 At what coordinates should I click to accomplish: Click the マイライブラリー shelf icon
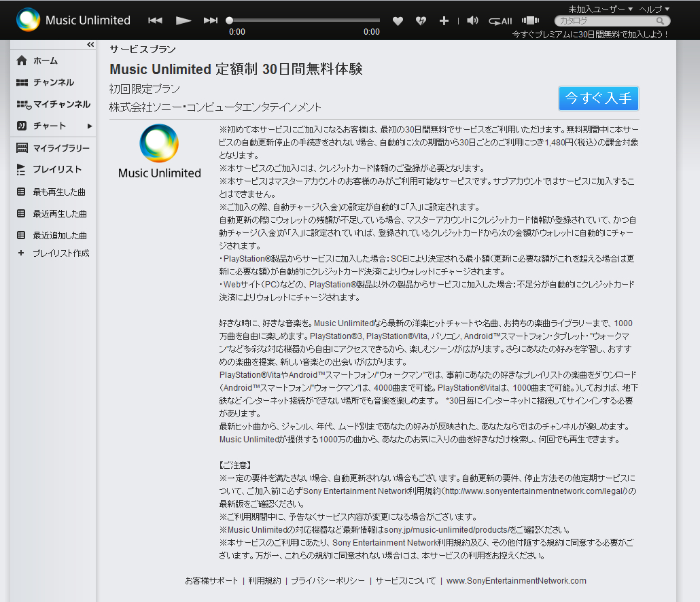tap(22, 147)
